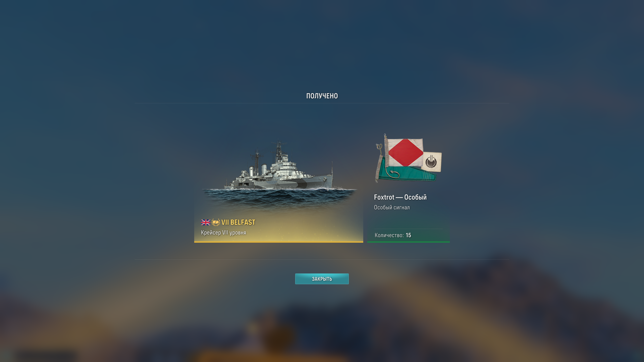The image size is (644, 362).
Task: Click the yellow bar under Belfast card
Action: pyautogui.click(x=279, y=242)
